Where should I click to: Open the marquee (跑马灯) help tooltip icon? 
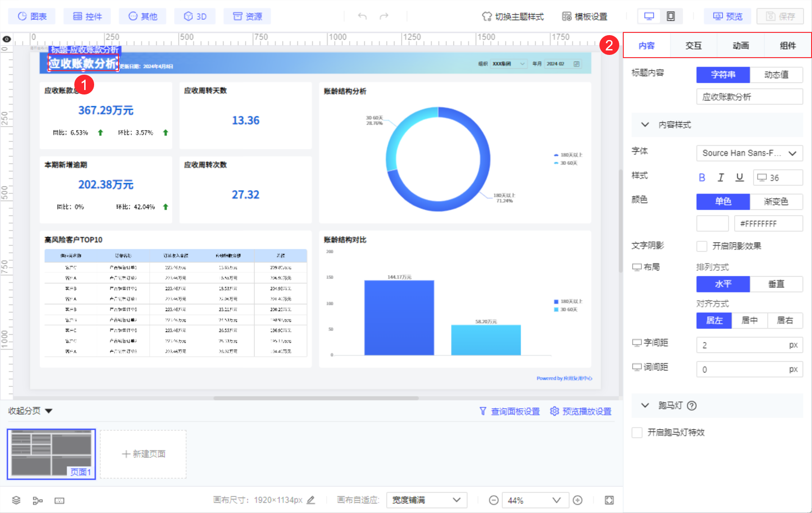pyautogui.click(x=692, y=406)
